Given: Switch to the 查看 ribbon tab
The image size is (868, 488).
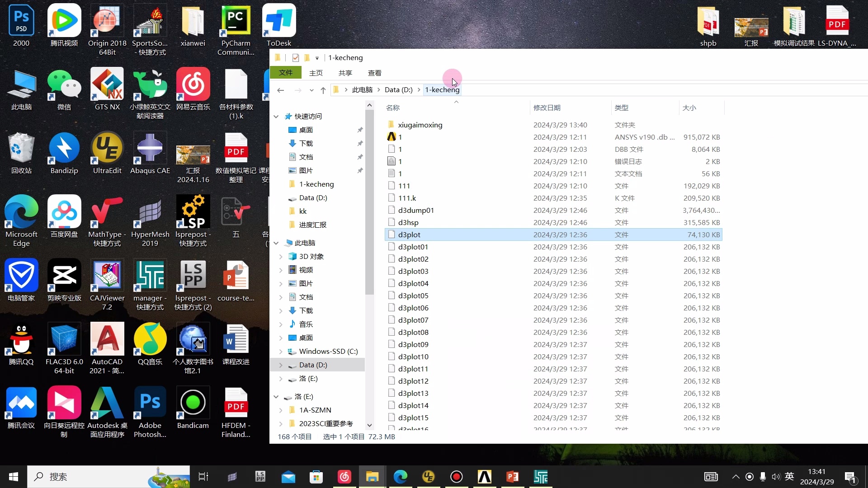Looking at the screenshot, I should click(x=375, y=72).
